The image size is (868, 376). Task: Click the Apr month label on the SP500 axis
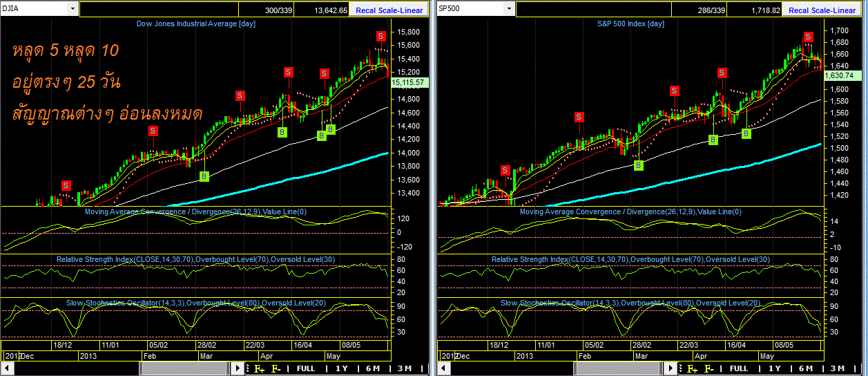coord(702,356)
